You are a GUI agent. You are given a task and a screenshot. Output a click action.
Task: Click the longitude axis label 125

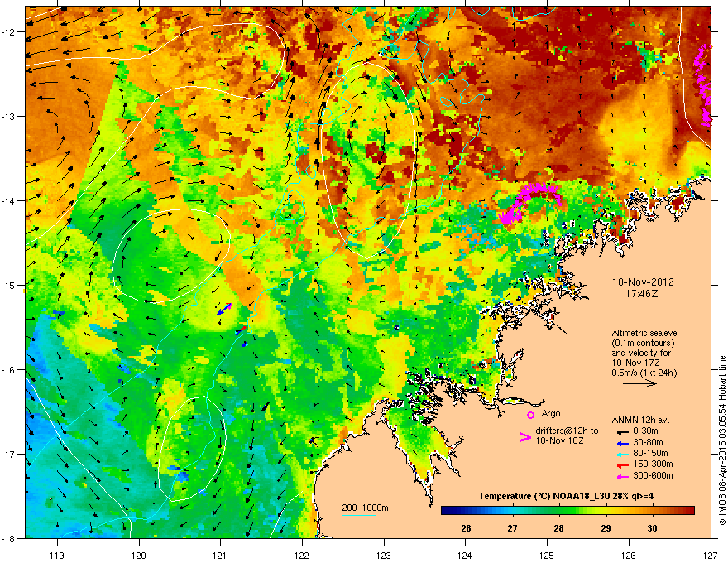click(547, 555)
